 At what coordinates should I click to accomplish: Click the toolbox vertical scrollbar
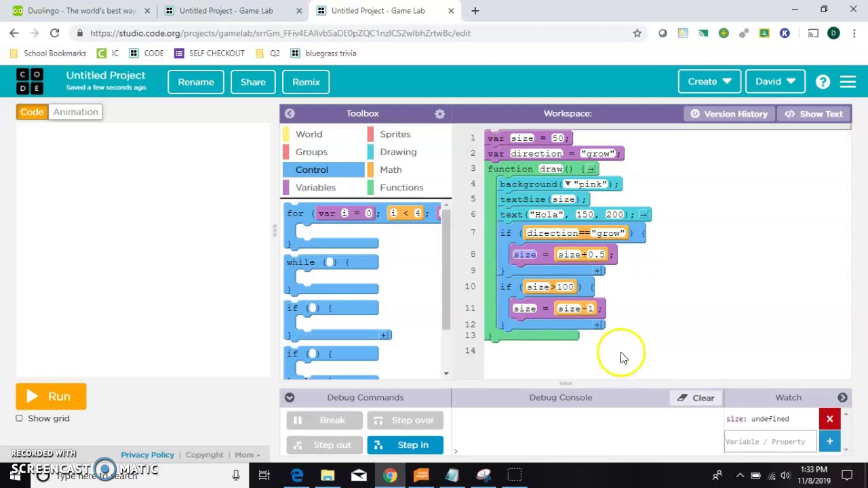pyautogui.click(x=446, y=268)
